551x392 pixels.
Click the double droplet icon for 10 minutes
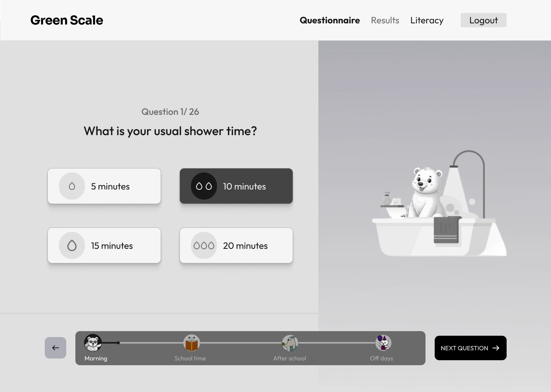[x=204, y=186]
